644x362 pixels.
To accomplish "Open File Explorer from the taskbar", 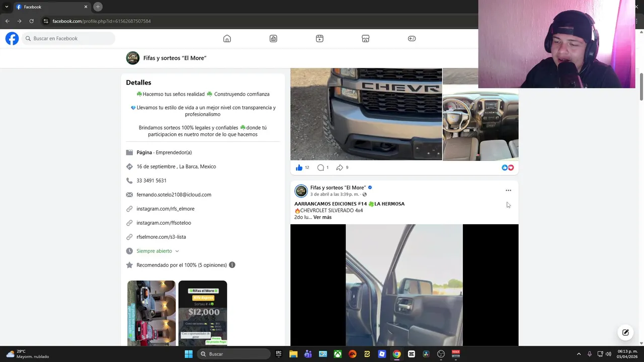I will pyautogui.click(x=293, y=354).
